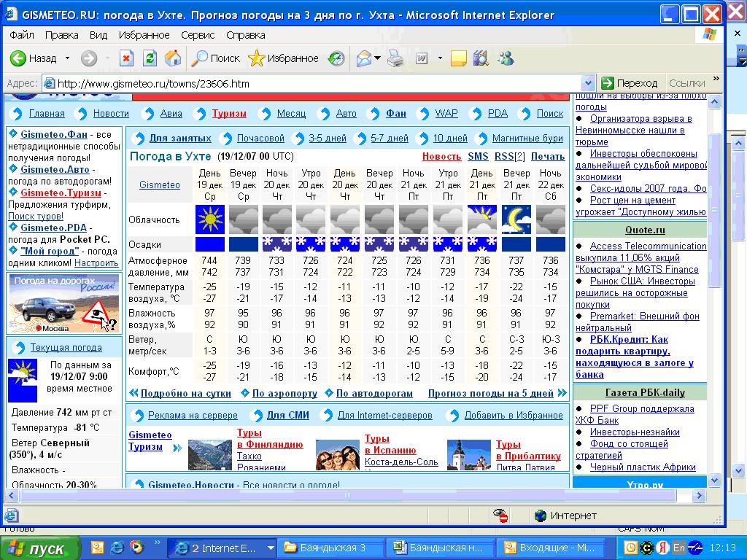
Task: Open Добавить в Избранное link
Action: (514, 415)
